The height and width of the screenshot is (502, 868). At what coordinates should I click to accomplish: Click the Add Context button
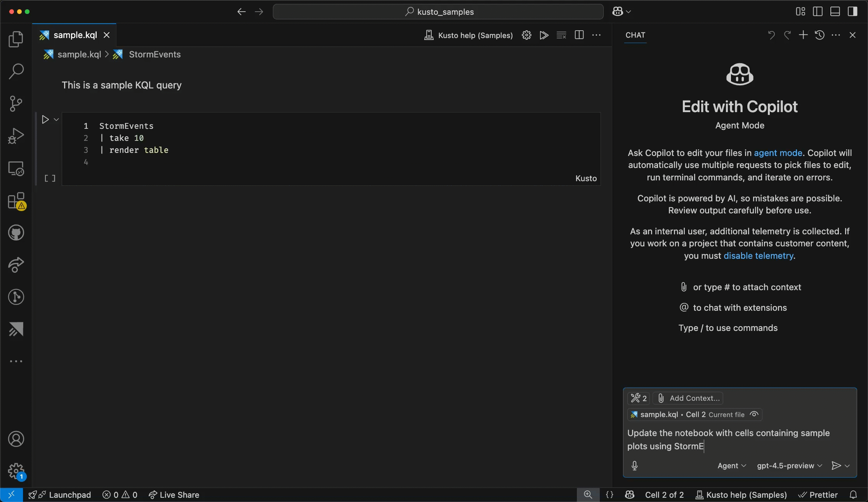click(x=689, y=398)
